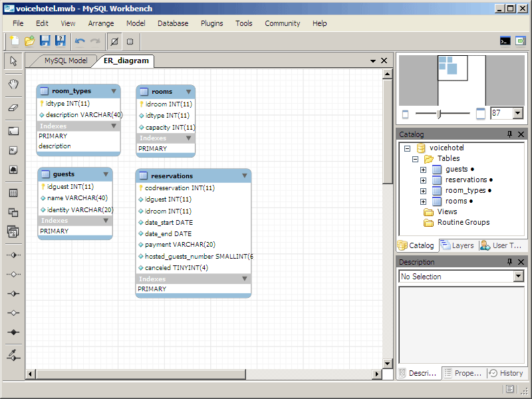Select the Views folder in Catalog
The width and height of the screenshot is (532, 399).
pos(440,211)
